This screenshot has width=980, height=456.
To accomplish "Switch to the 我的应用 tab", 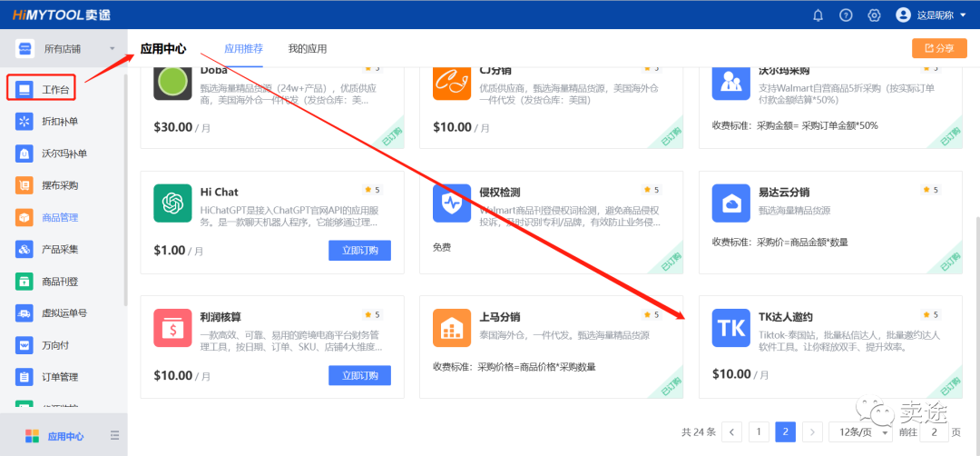I will coord(308,49).
